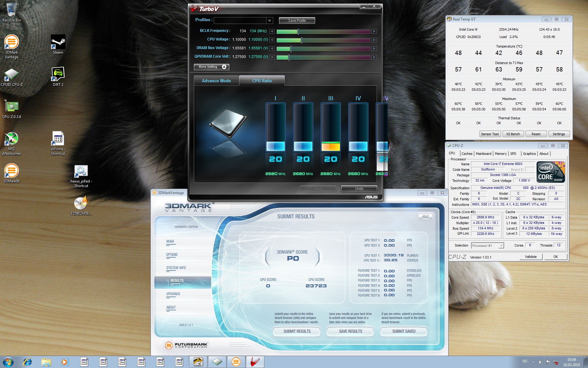Click HELP button in 3DMark Vantage

tap(425, 217)
